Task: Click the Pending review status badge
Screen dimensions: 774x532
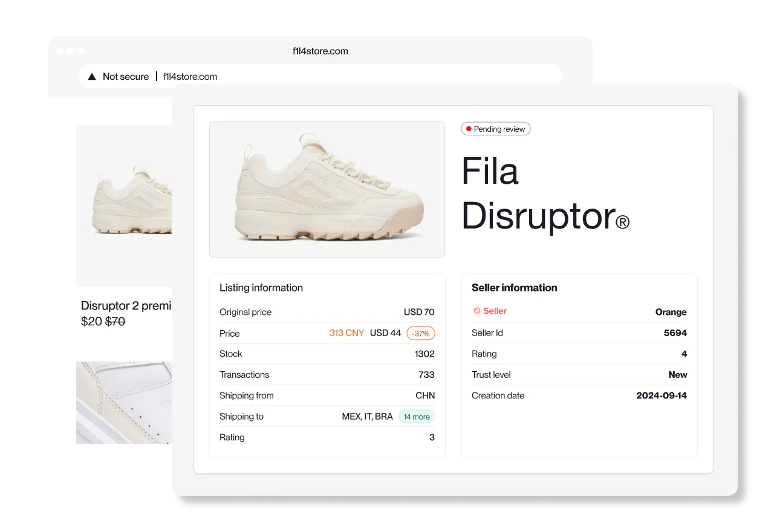Action: [x=496, y=129]
